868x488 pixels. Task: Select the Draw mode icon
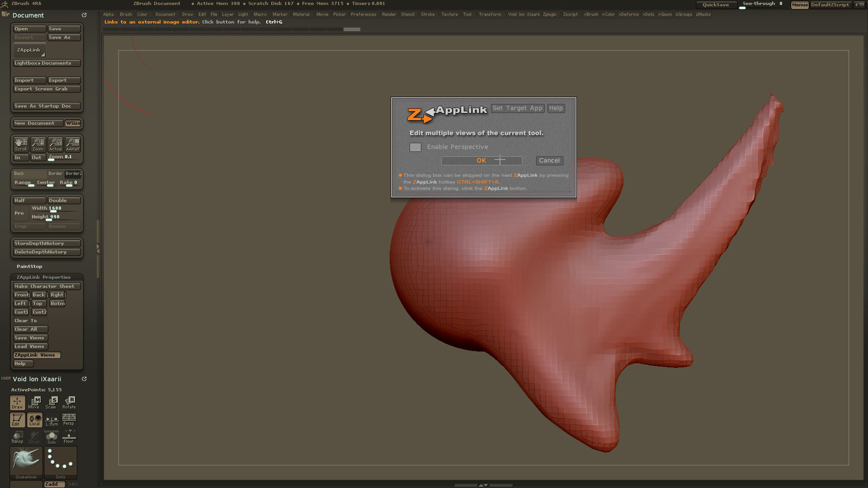point(17,403)
